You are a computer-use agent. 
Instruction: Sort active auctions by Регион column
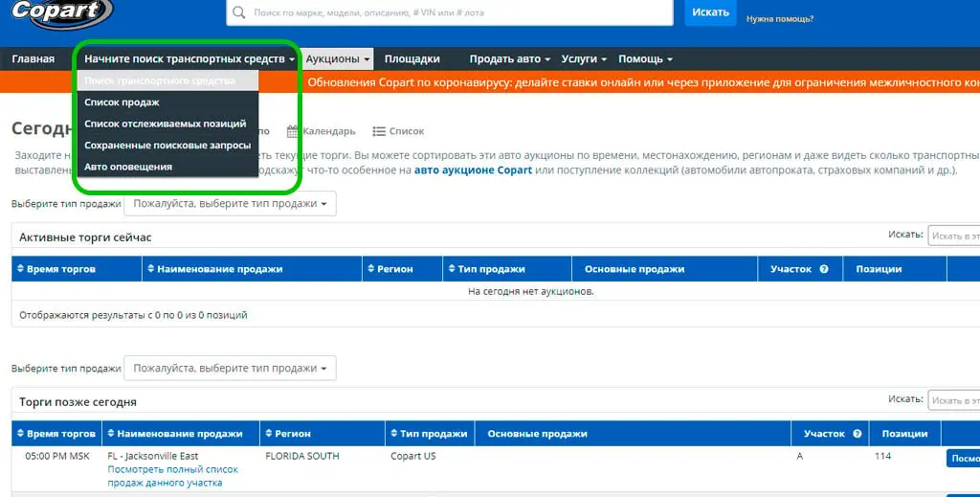pos(390,269)
